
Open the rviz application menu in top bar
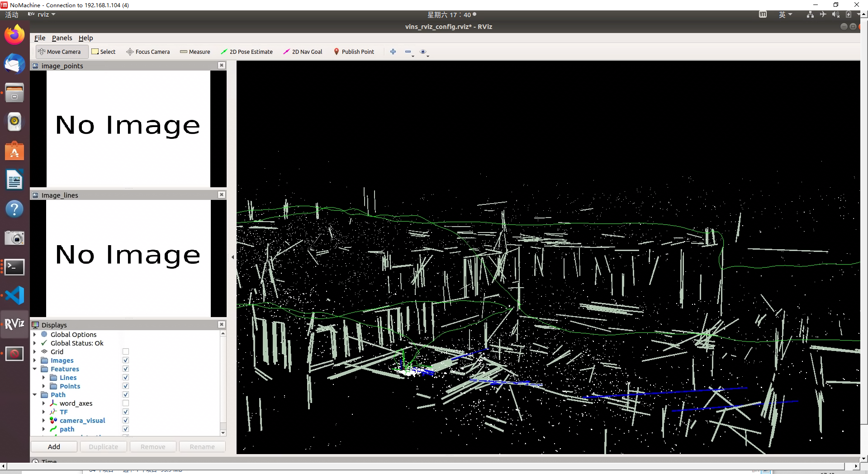coord(42,14)
